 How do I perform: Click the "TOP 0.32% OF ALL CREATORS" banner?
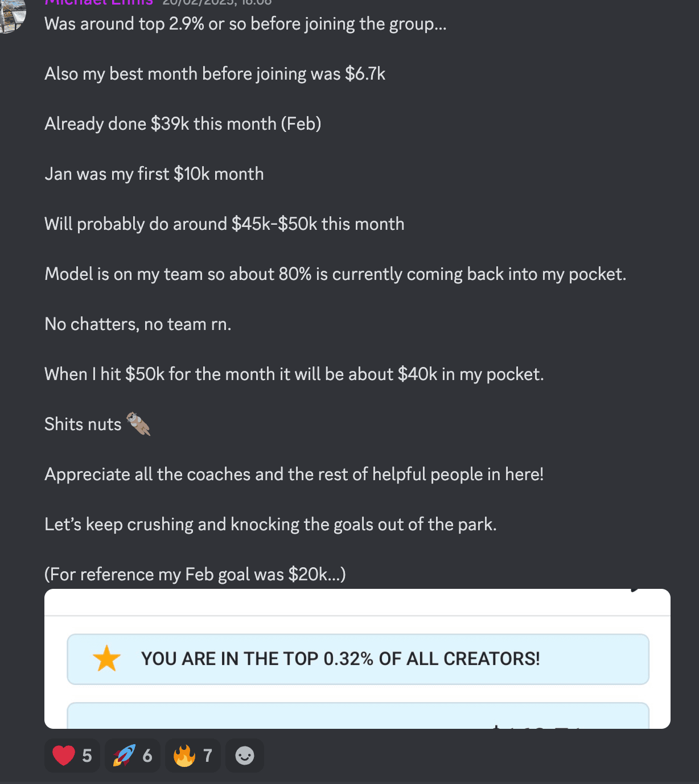point(357,659)
